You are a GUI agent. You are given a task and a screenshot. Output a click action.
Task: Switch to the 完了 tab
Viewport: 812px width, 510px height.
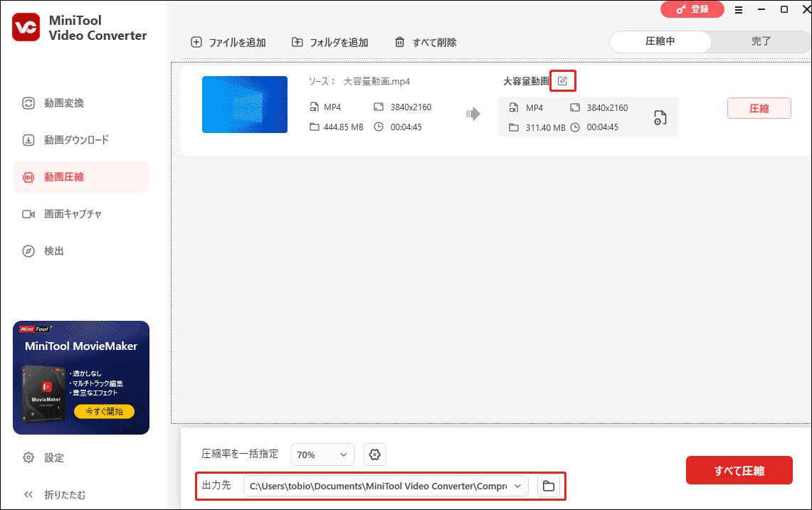coord(761,41)
